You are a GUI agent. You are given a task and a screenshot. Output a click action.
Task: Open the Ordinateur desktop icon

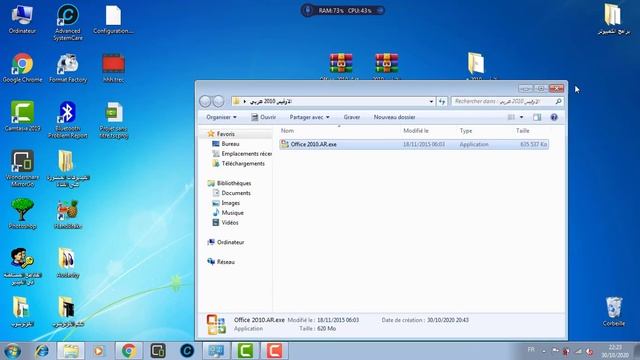pyautogui.click(x=22, y=19)
